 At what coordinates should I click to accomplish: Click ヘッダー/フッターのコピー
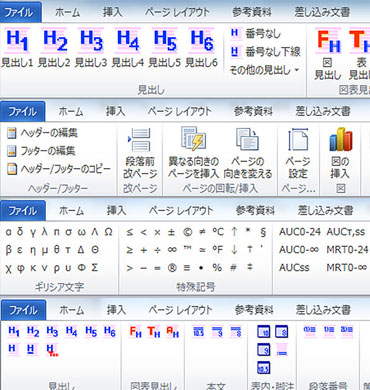tap(59, 169)
